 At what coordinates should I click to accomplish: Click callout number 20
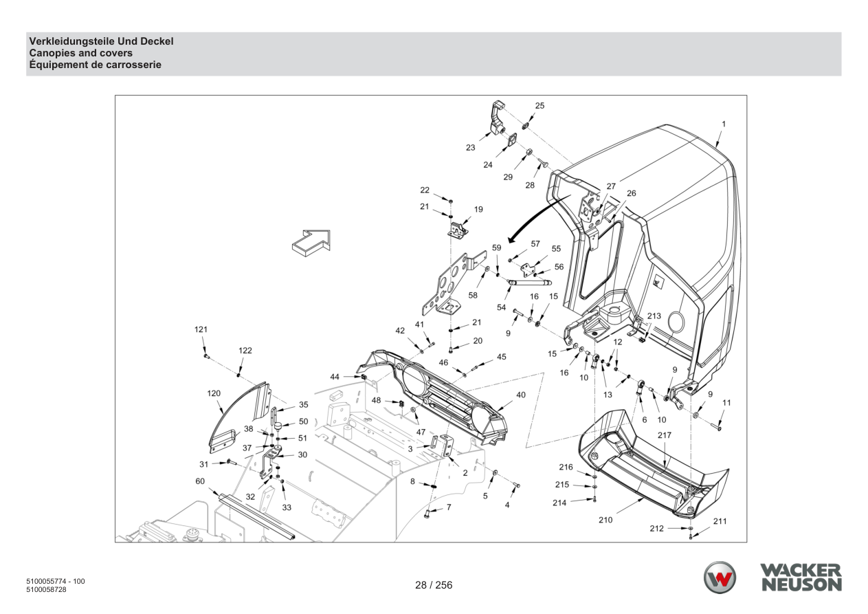(478, 340)
